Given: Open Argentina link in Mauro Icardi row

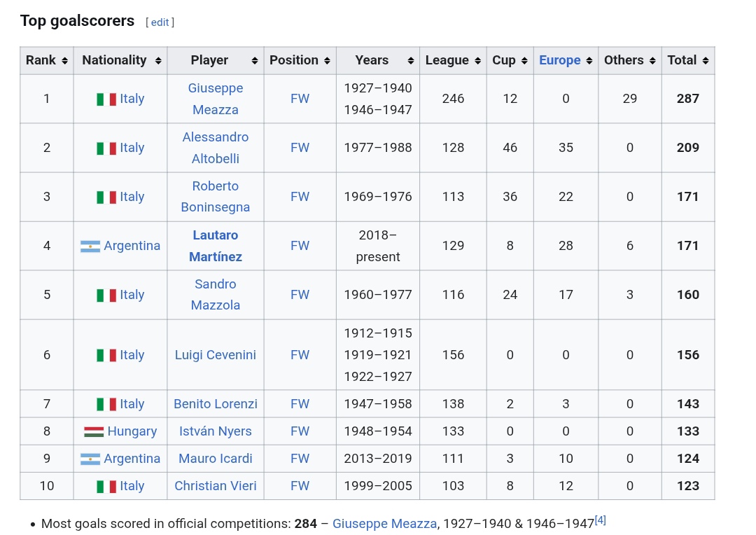Looking at the screenshot, I should pos(132,459).
